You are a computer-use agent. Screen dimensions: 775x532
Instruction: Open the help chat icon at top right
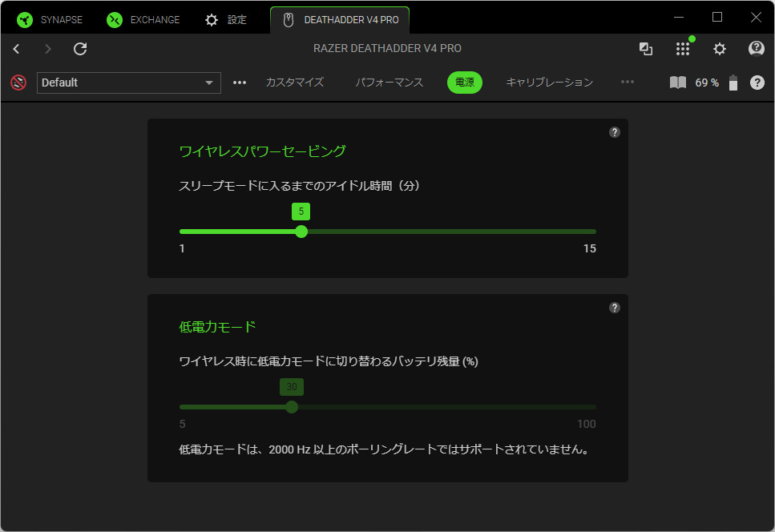[756, 49]
